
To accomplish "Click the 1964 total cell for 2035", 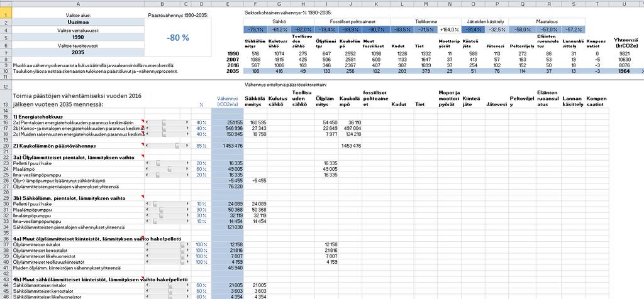I will 625,71.
